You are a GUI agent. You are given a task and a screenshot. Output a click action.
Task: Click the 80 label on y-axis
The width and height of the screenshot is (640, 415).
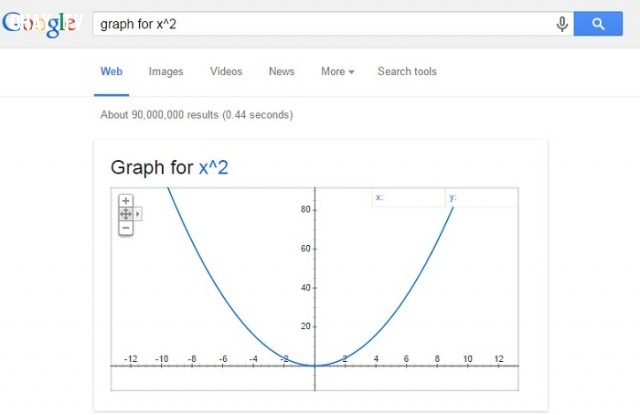pyautogui.click(x=305, y=209)
